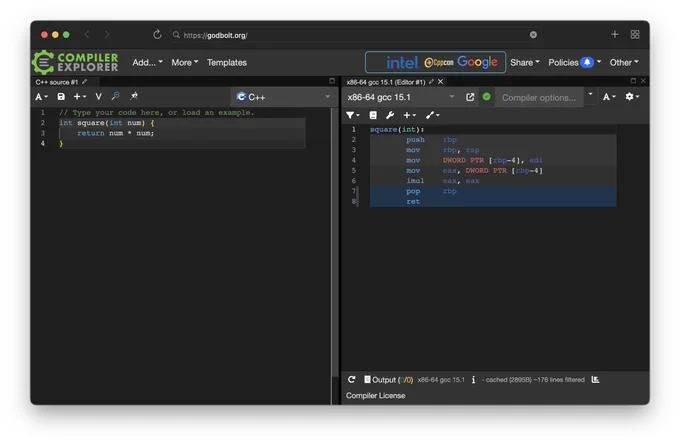Save the source code with the floppy disk icon
680x445 pixels.
click(x=61, y=97)
